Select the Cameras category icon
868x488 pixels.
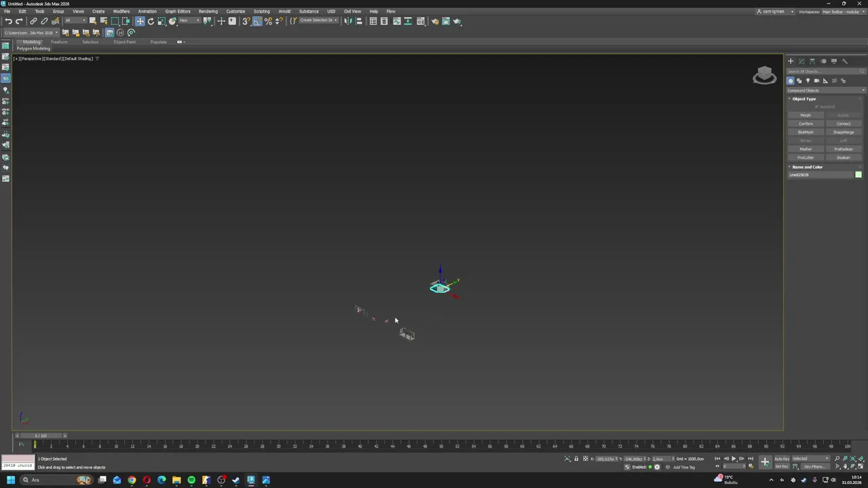(816, 81)
